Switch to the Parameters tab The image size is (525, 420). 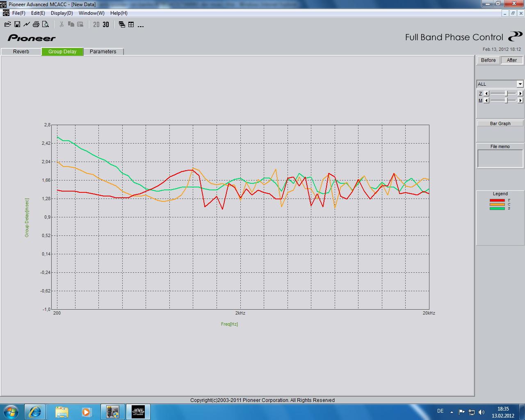pyautogui.click(x=103, y=52)
